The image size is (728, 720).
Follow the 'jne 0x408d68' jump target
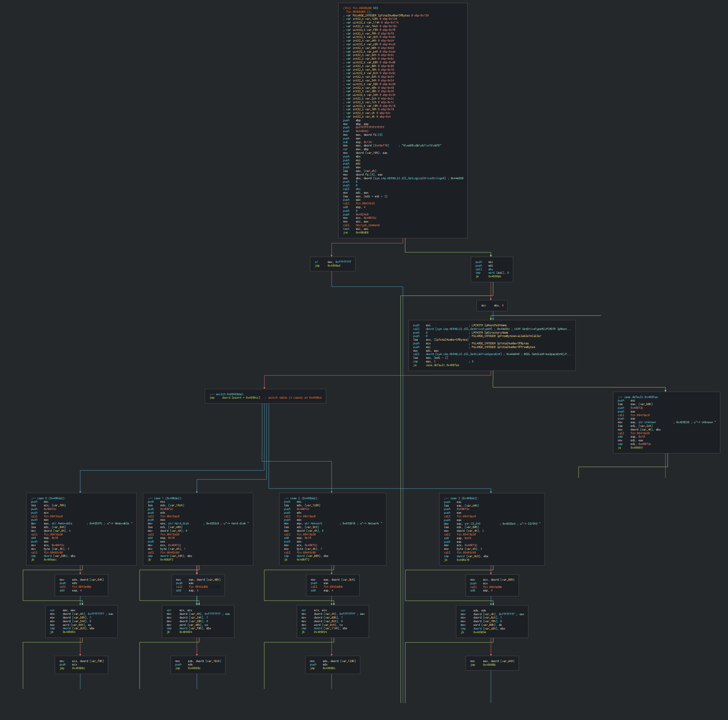coord(362,233)
